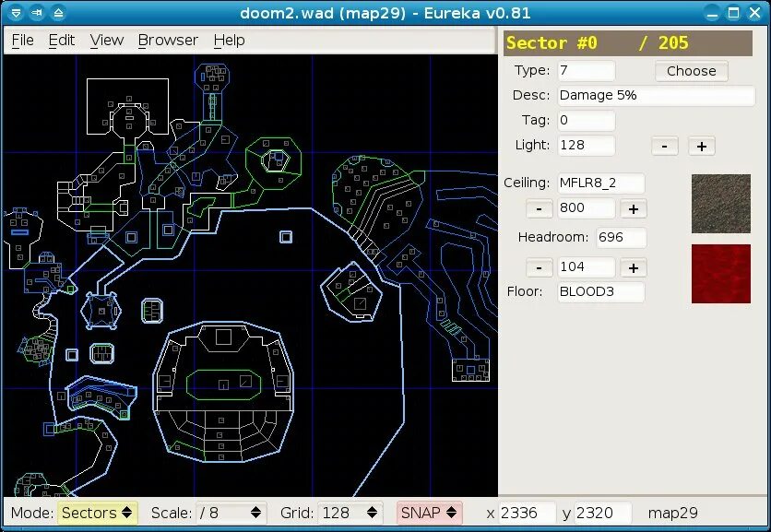The width and height of the screenshot is (771, 532).
Task: Click the map29 label in status bar
Action: pyautogui.click(x=672, y=513)
